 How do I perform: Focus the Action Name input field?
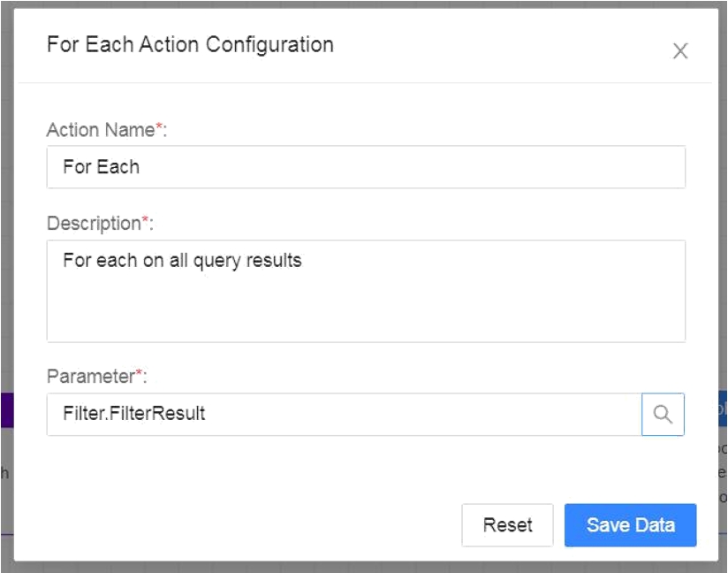[x=366, y=167]
